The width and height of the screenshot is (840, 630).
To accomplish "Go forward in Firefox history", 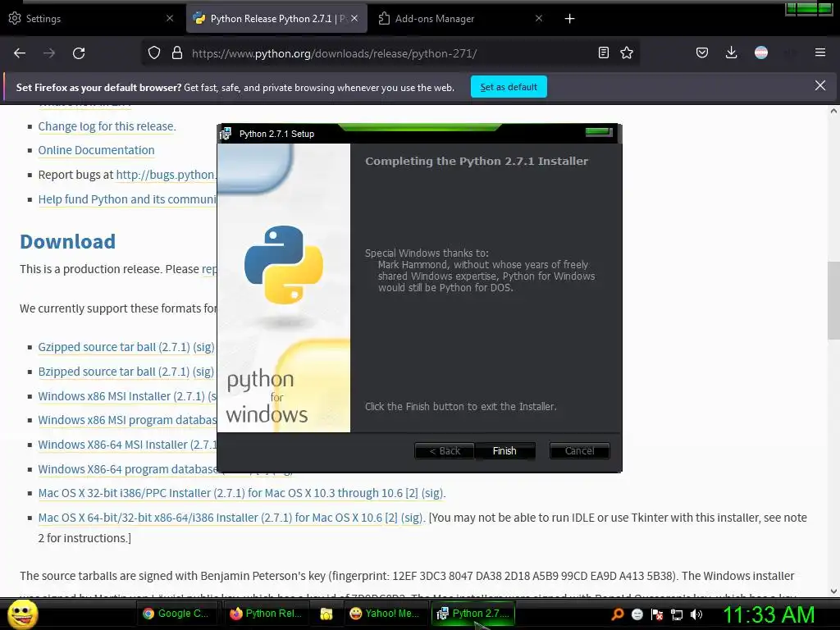I will 49,53.
